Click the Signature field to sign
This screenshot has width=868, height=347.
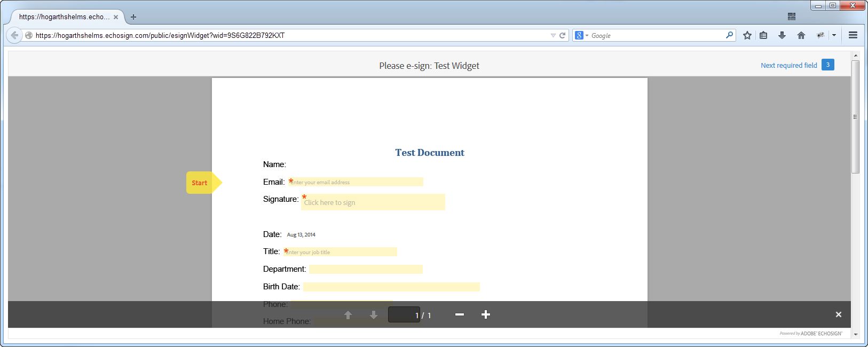[x=373, y=202]
